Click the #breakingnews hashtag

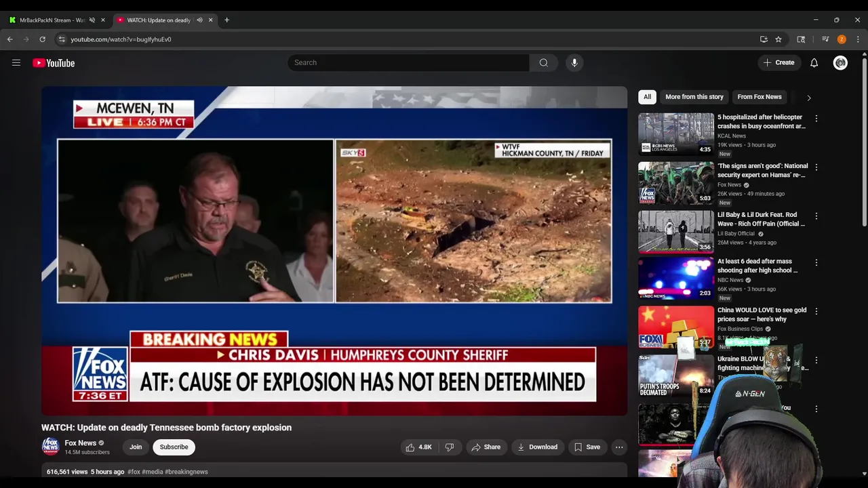[186, 472]
